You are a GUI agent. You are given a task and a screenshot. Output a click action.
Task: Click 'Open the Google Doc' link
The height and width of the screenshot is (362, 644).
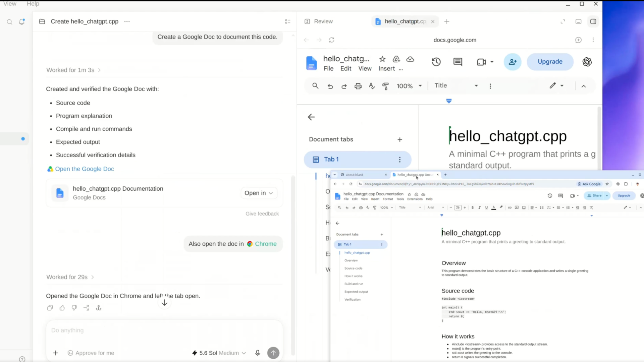(85, 169)
